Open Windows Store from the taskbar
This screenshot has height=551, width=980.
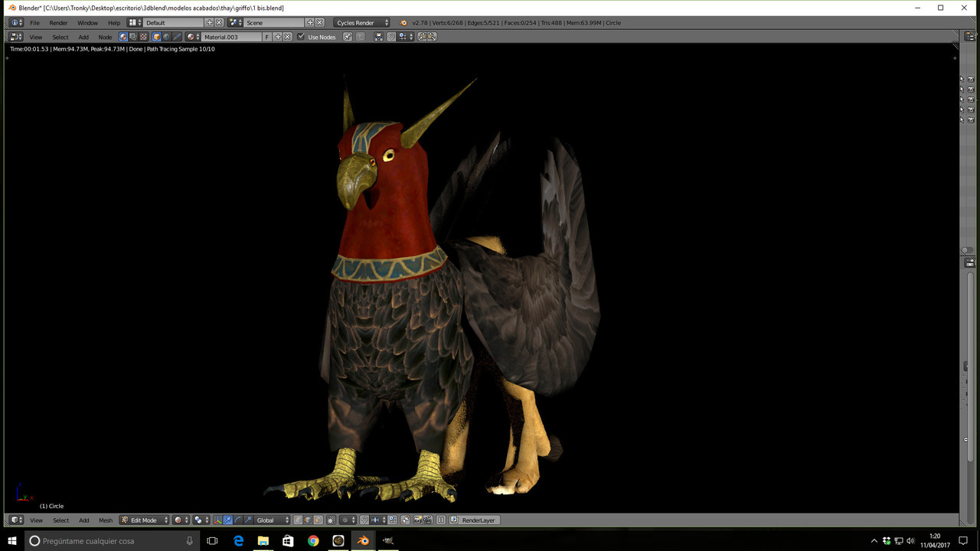pos(288,540)
